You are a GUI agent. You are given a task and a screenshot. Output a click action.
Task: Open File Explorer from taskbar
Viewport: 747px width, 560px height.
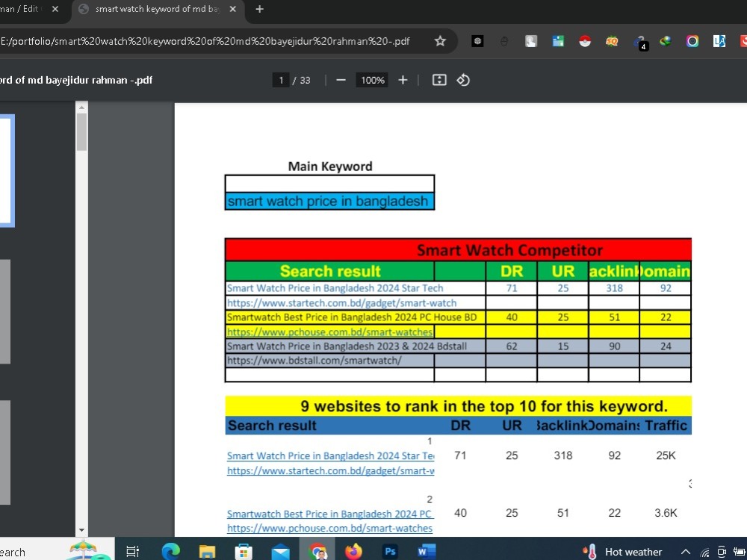pyautogui.click(x=207, y=552)
